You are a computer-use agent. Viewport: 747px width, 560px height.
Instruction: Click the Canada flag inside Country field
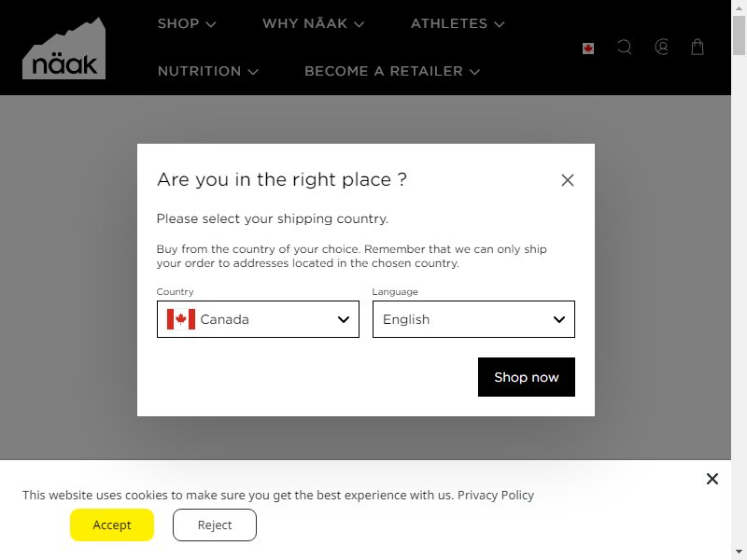pyautogui.click(x=181, y=319)
